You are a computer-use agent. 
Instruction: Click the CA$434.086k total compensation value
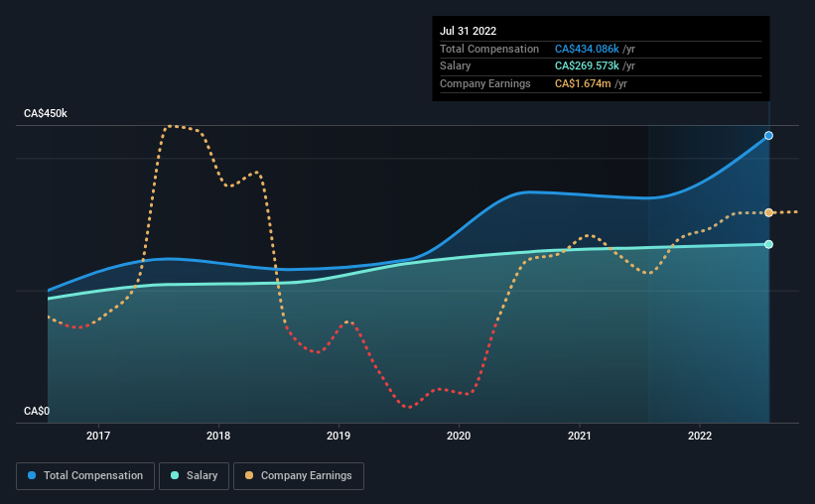point(587,49)
